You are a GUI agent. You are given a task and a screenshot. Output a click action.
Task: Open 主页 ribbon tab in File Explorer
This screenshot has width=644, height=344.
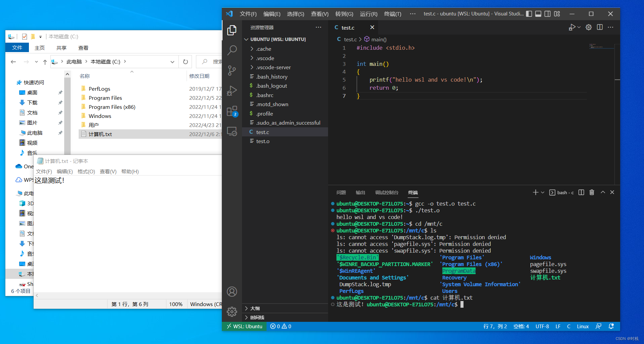(x=40, y=48)
